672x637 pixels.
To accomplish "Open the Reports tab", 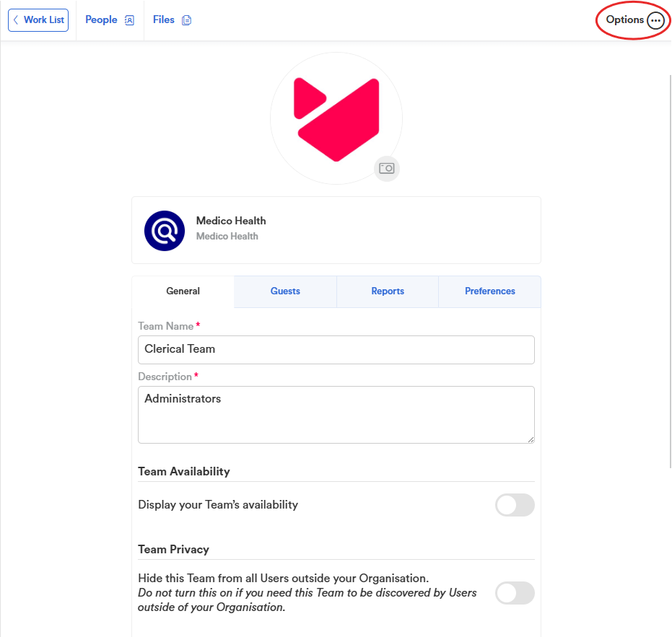I will click(388, 291).
